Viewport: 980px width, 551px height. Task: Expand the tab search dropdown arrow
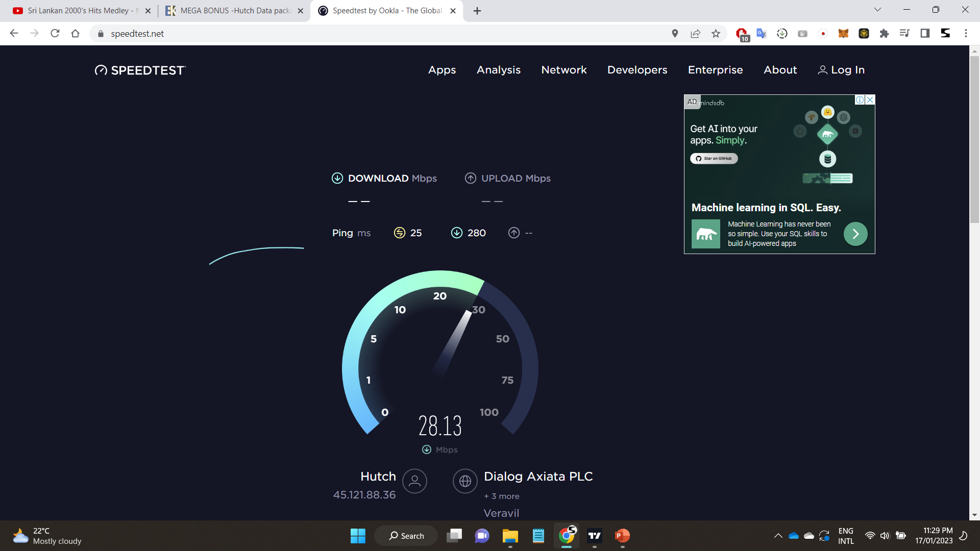(877, 10)
